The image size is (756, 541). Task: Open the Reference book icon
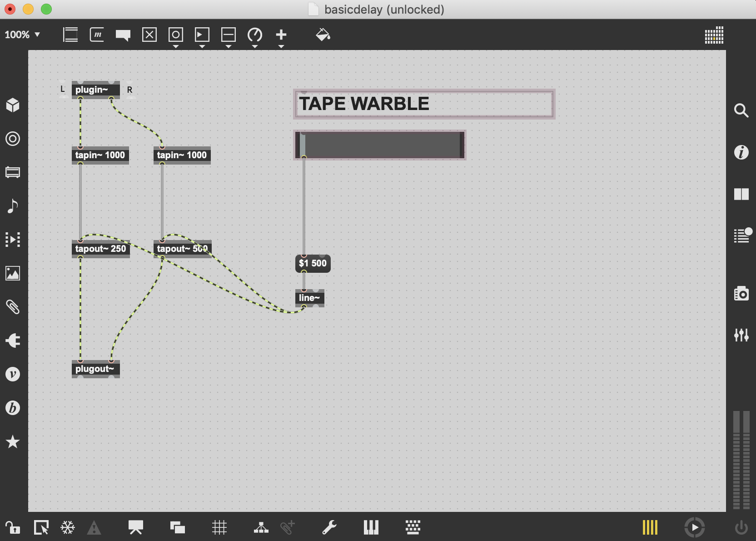pyautogui.click(x=741, y=194)
